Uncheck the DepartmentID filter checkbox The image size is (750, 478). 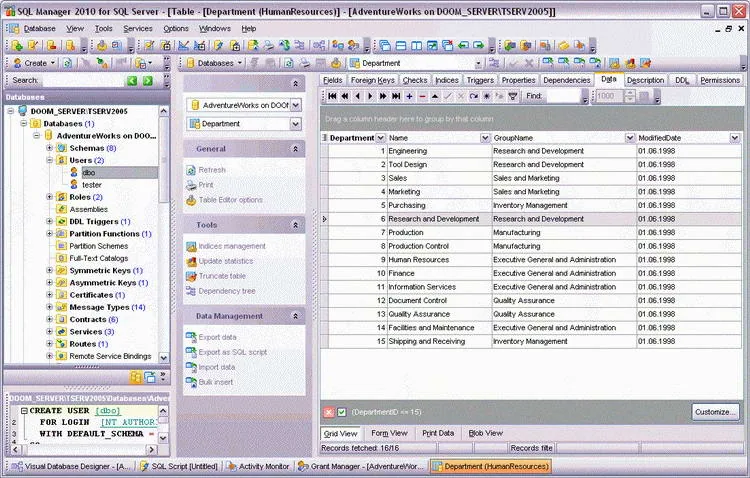[x=342, y=412]
